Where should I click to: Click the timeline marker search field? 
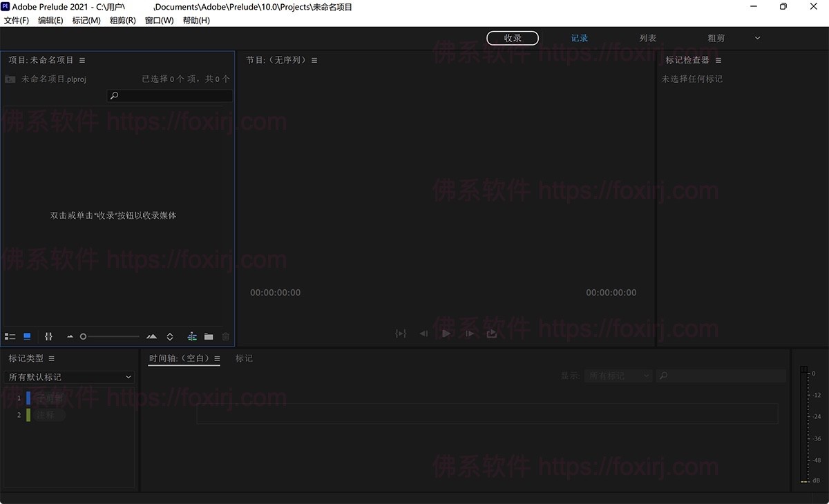tap(721, 376)
